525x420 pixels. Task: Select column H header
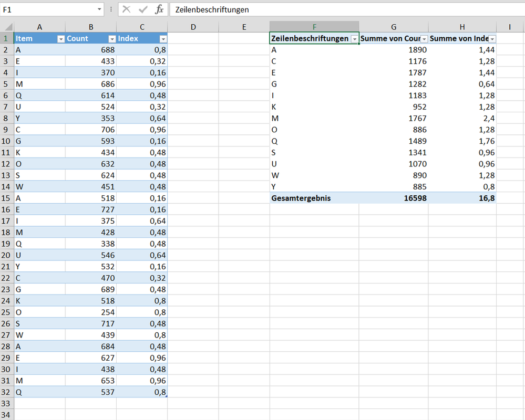coord(462,27)
